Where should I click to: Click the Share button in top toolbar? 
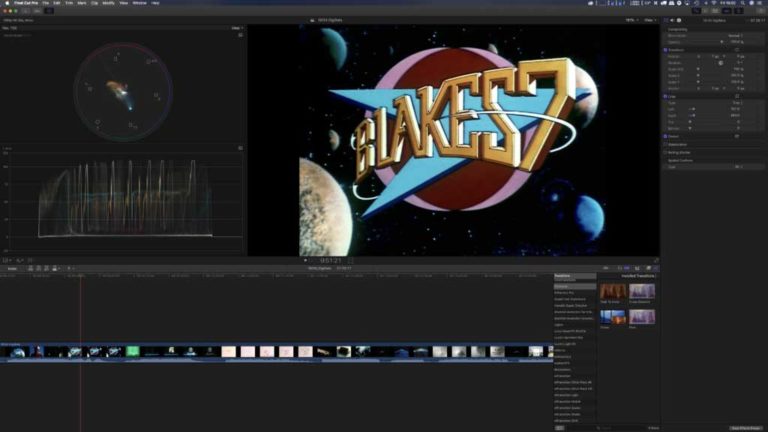(759, 10)
